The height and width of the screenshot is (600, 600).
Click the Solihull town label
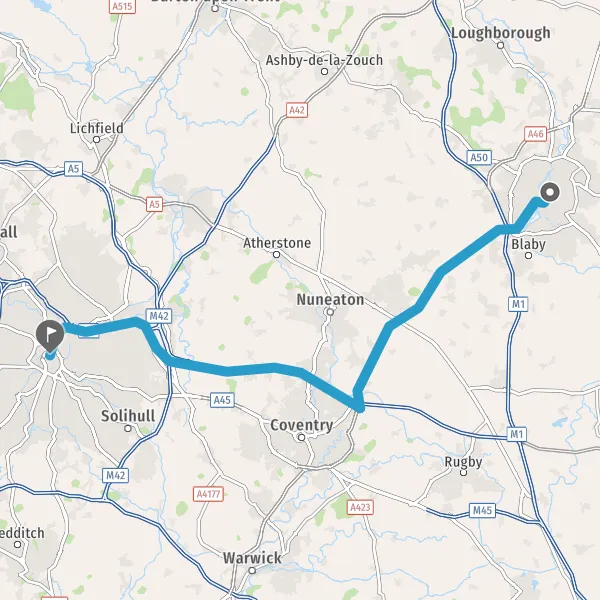(x=128, y=416)
